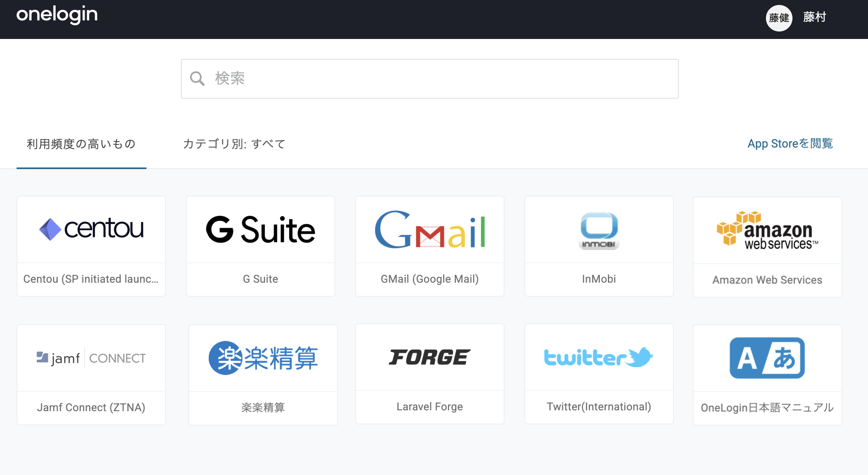Click the InMobi app name label
868x475 pixels.
click(x=599, y=279)
